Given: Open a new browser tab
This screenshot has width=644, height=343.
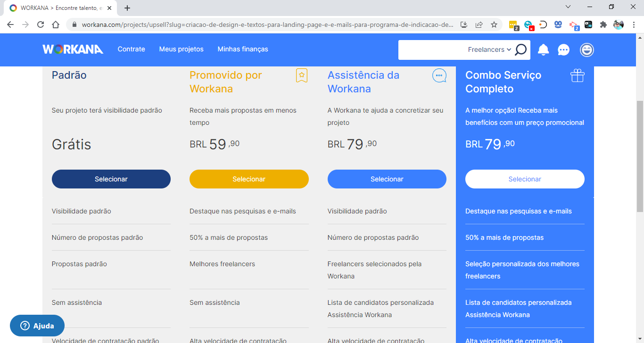Looking at the screenshot, I should point(127,8).
